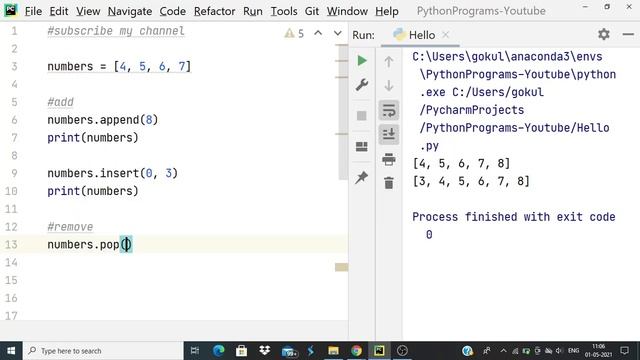Click the #subscribe my channel comment
This screenshot has height=360, width=640.
coord(116,31)
